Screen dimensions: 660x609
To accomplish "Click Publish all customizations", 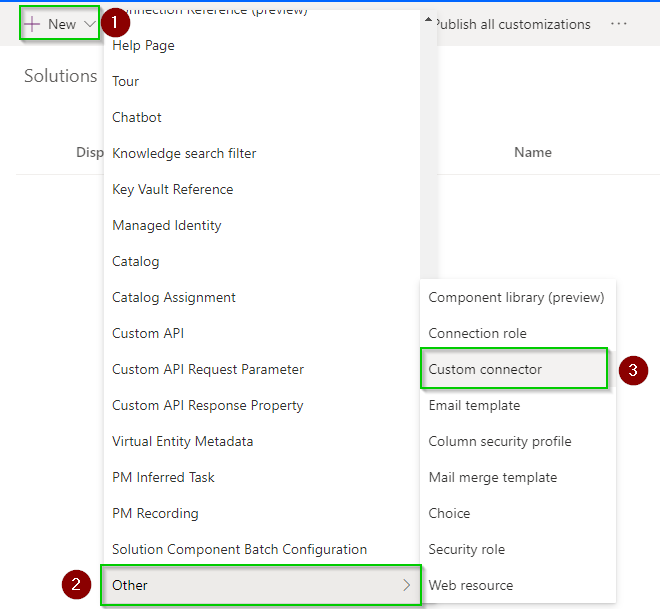I will click(512, 24).
